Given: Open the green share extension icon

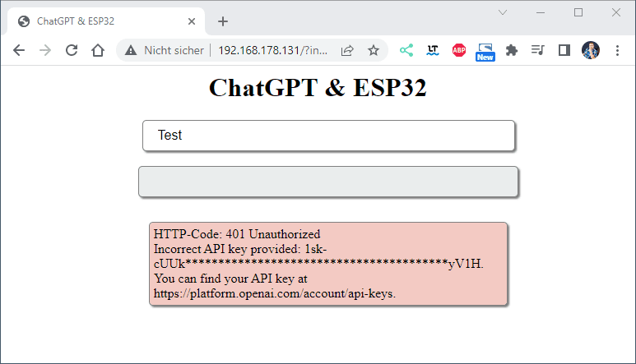Looking at the screenshot, I should (406, 50).
